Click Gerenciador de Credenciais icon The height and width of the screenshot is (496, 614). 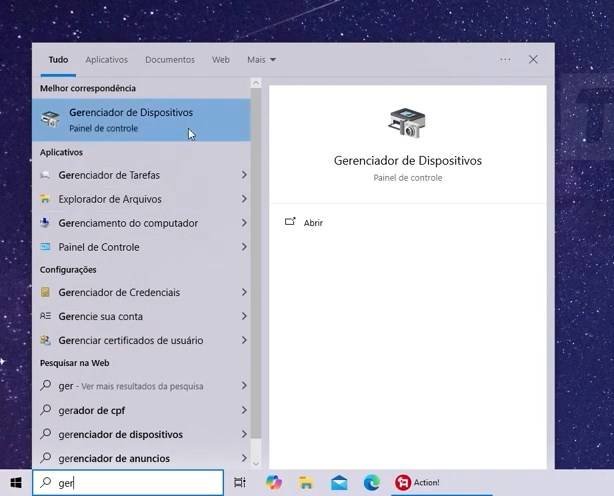[x=45, y=292]
